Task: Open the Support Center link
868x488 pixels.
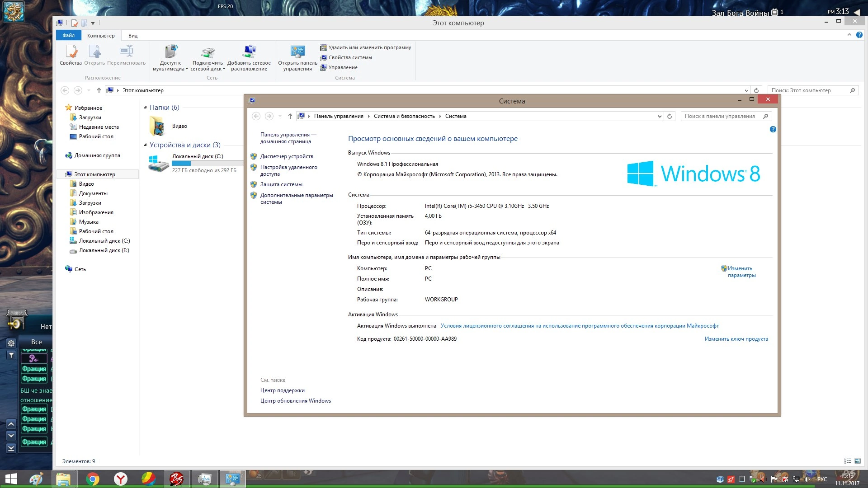Action: click(x=282, y=390)
